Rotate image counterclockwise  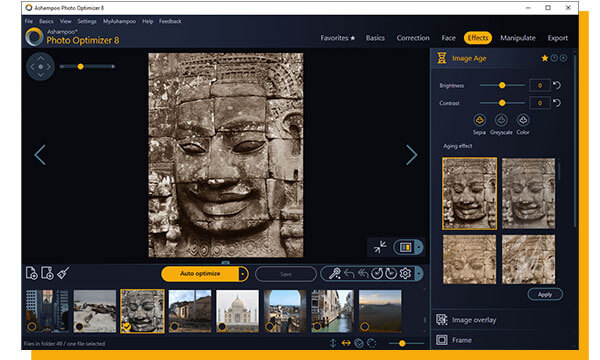click(377, 274)
